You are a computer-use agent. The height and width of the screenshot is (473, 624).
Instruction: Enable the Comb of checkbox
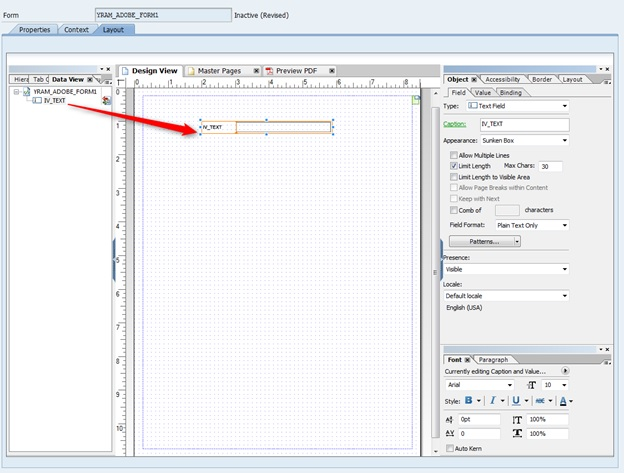coord(453,210)
